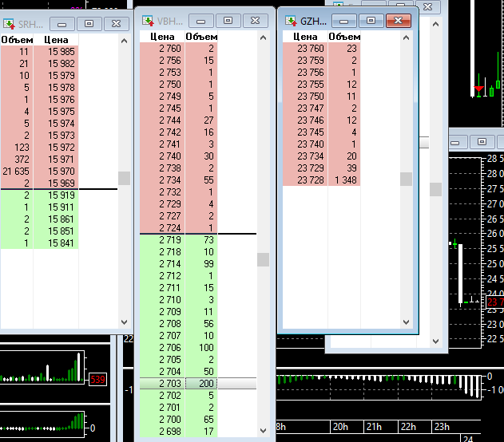Click the GZH order book window icon
Image resolution: width=504 pixels, height=442 pixels.
pyautogui.click(x=291, y=21)
